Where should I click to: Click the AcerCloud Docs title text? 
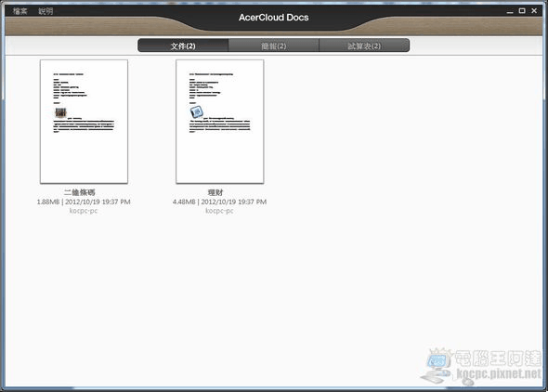tap(274, 18)
